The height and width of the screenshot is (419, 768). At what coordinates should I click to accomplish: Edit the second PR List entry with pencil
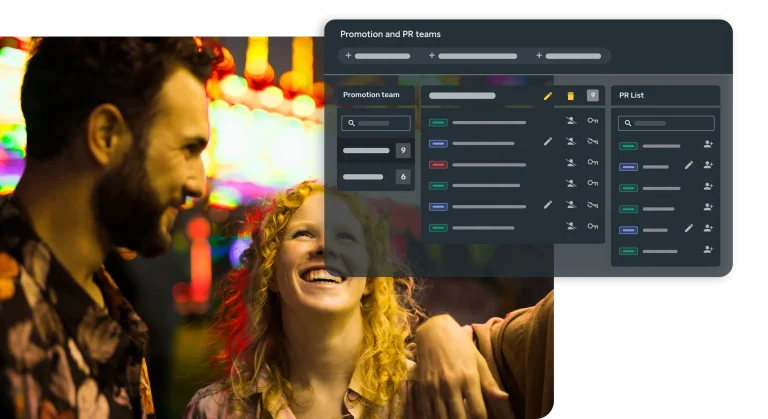pos(688,165)
